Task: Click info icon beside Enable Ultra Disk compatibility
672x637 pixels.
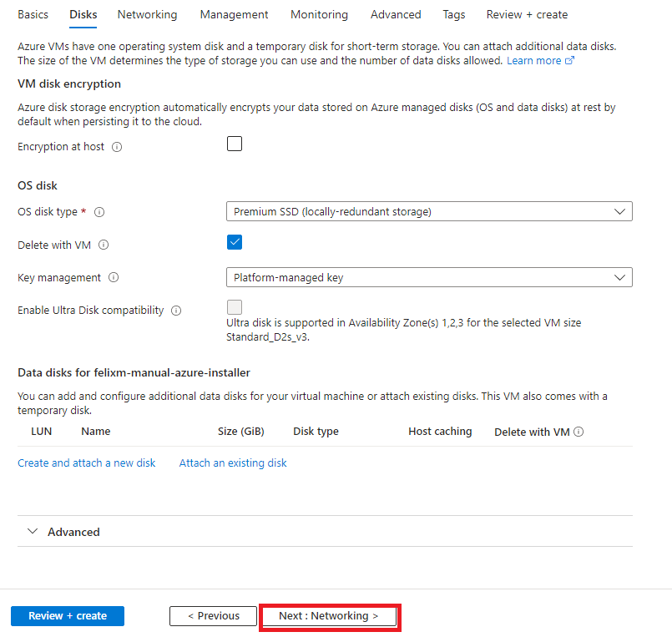Action: point(176,311)
